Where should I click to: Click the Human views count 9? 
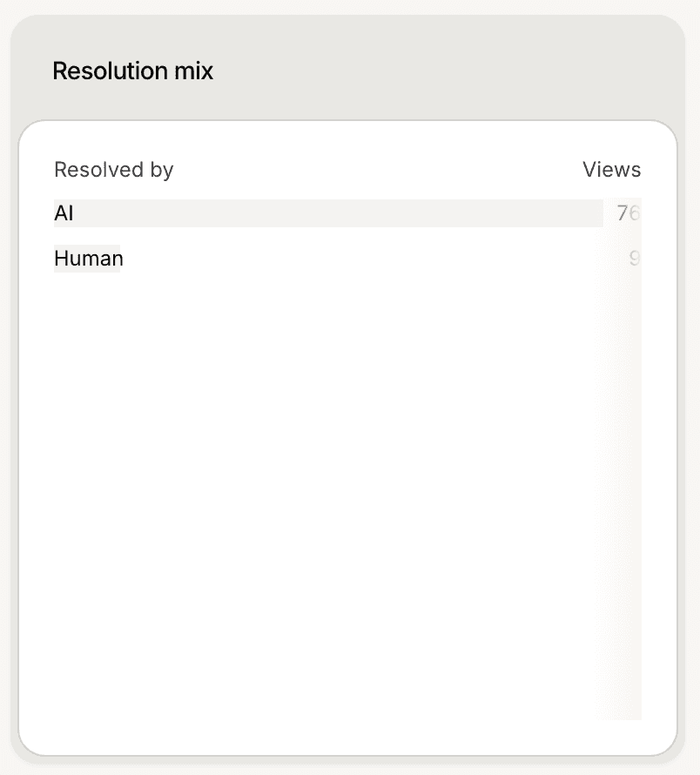[x=635, y=258]
